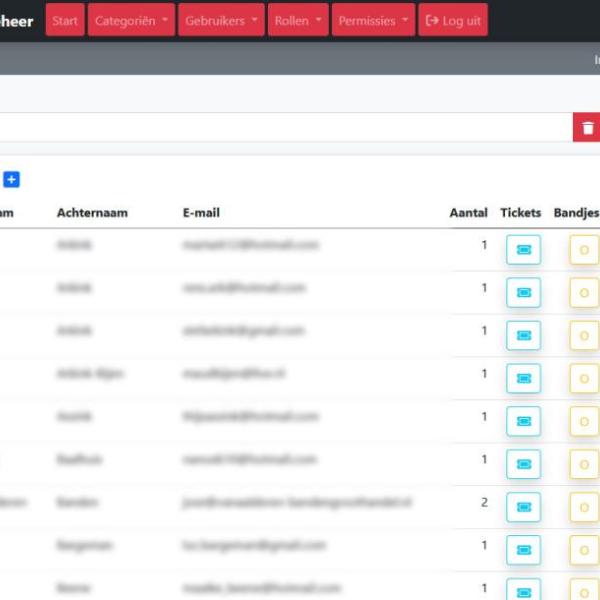This screenshot has width=600, height=600.
Task: Click the Bandjes icon in the fifth row
Action: pos(584,421)
